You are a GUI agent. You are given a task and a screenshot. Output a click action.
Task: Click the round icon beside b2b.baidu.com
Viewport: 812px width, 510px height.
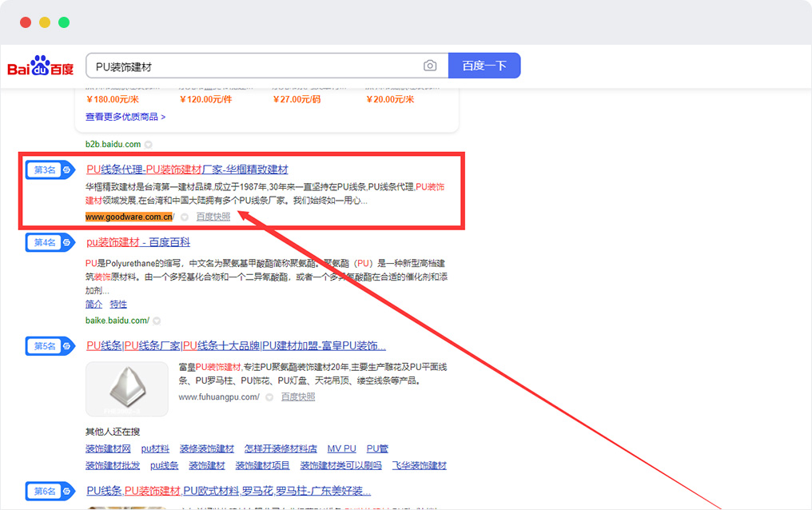pos(149,145)
